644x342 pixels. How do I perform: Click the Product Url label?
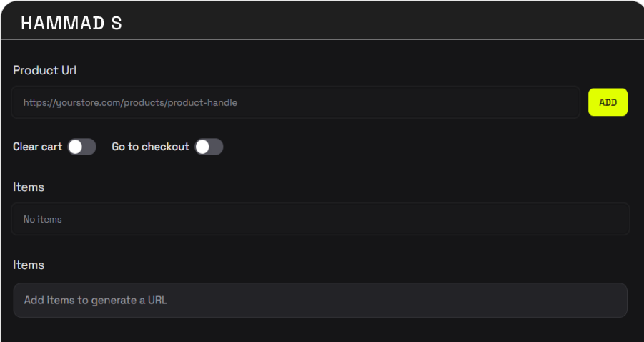click(x=45, y=70)
